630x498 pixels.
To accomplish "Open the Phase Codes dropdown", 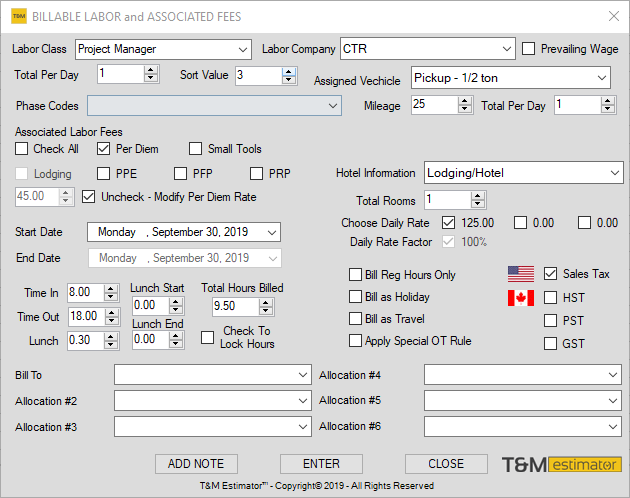I will tap(333, 106).
